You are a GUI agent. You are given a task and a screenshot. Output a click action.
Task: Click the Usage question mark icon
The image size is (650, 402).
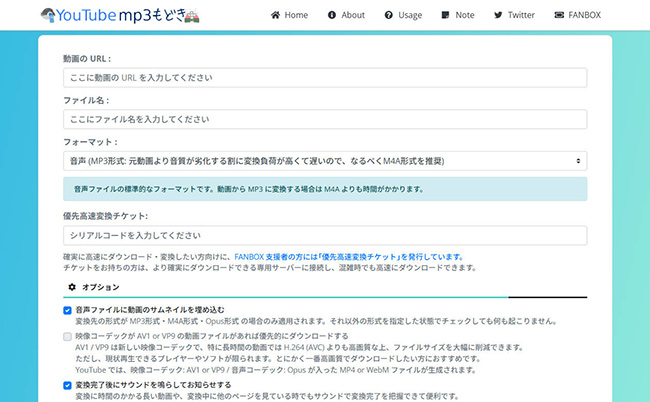pyautogui.click(x=388, y=15)
